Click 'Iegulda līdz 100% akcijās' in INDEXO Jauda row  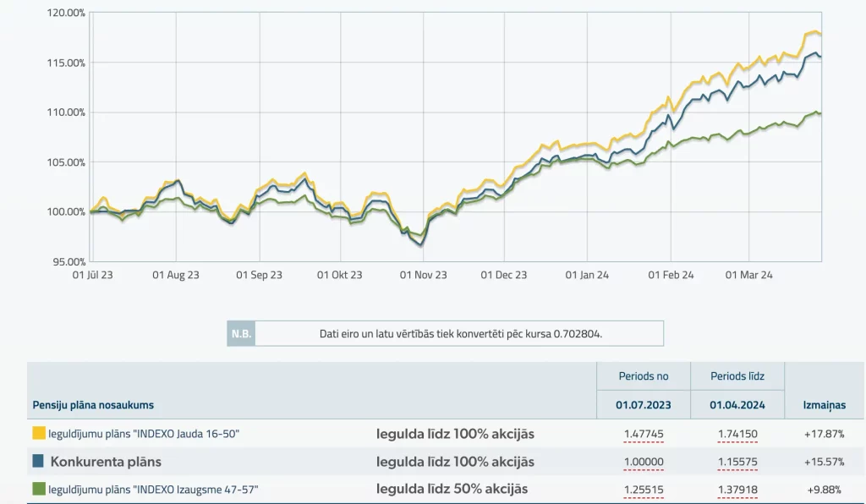coord(455,434)
